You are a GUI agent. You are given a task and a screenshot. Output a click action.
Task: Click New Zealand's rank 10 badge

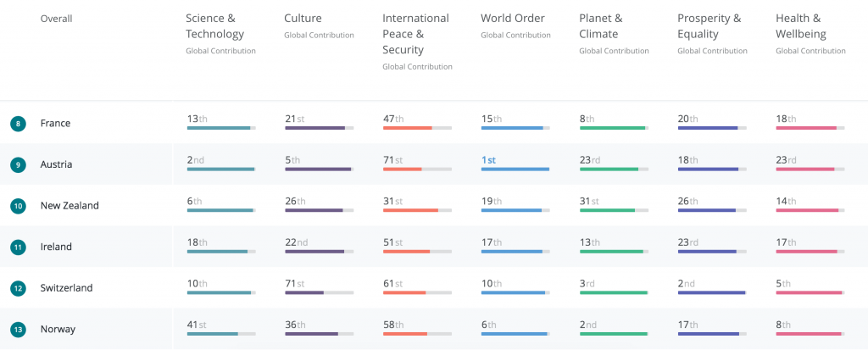(19, 206)
